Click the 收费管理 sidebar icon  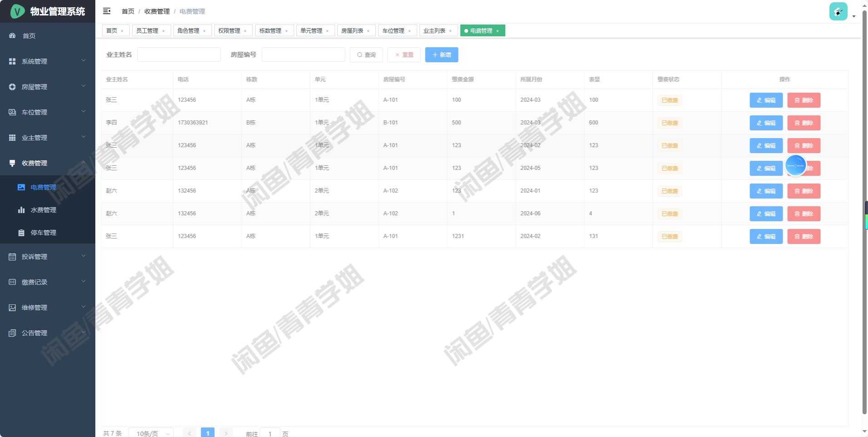[12, 163]
